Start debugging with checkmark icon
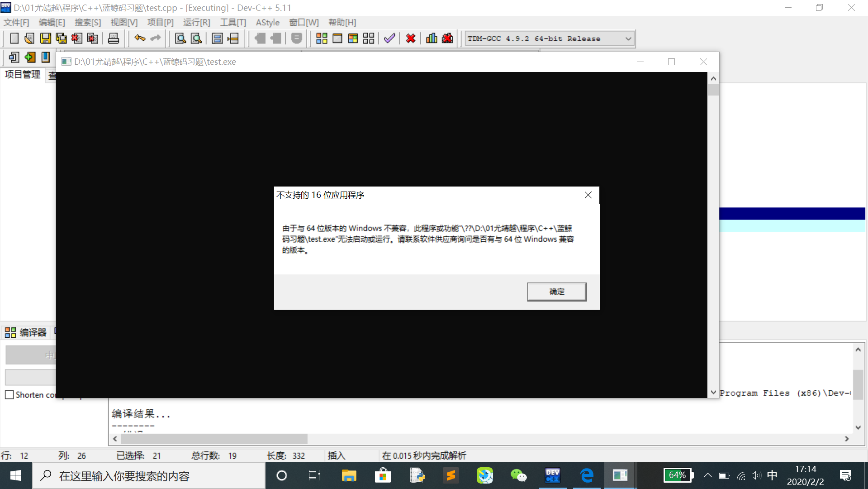 click(x=389, y=38)
